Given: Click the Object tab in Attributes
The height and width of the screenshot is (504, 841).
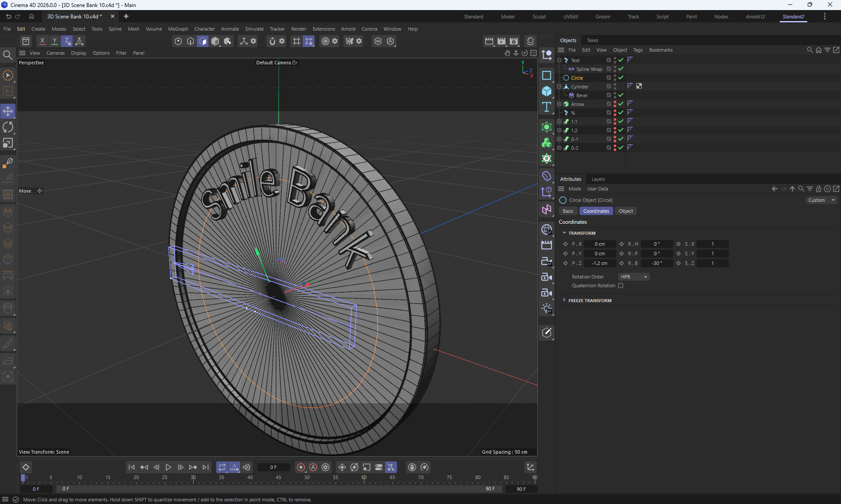Looking at the screenshot, I should click(x=625, y=211).
